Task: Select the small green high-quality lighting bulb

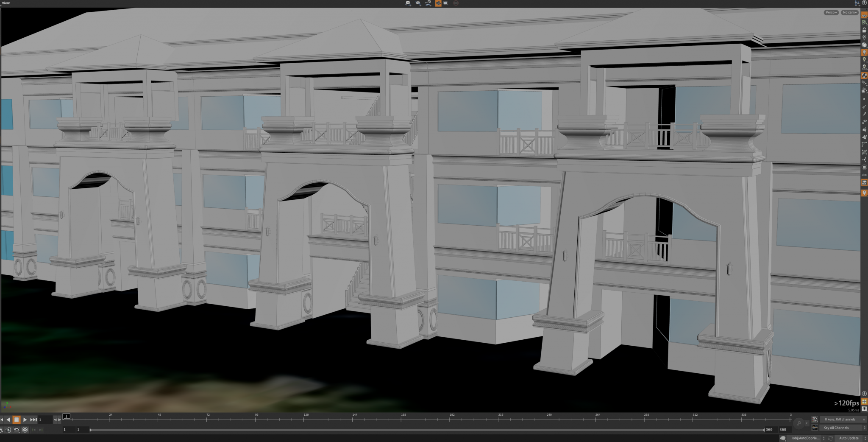Action: [864, 60]
